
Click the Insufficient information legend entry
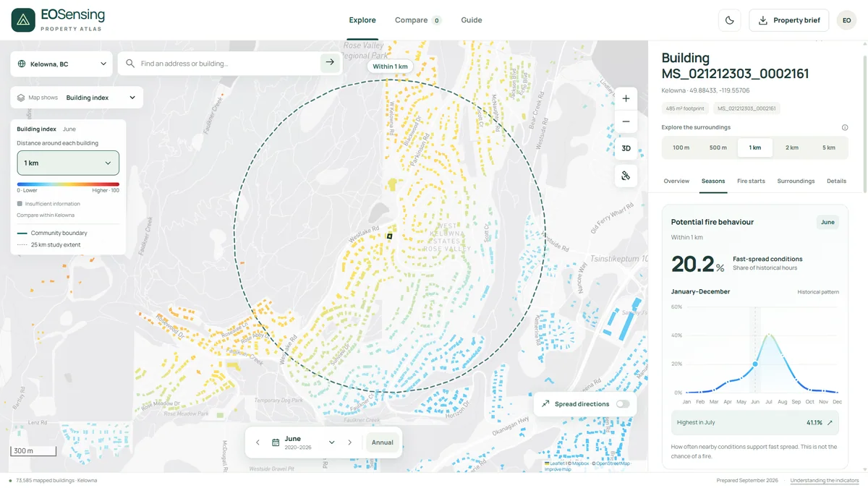tap(47, 204)
